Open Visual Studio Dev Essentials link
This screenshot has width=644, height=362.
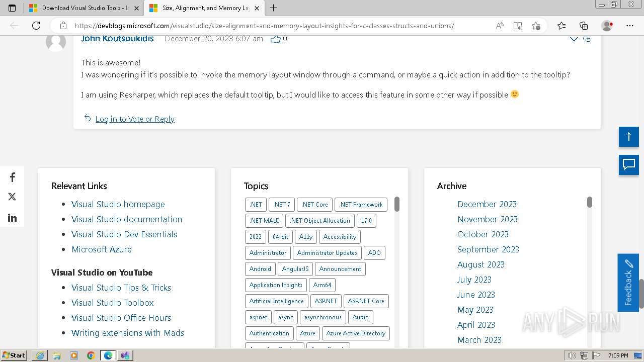point(124,234)
